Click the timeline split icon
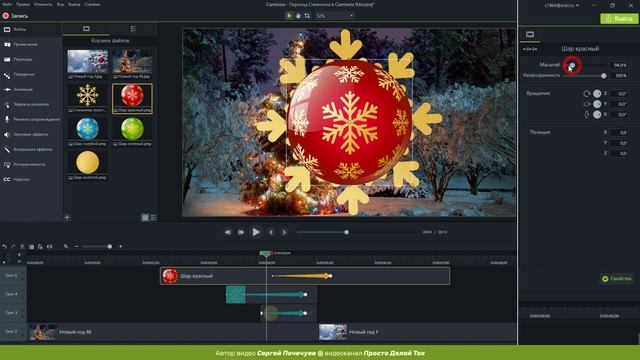 [49, 247]
